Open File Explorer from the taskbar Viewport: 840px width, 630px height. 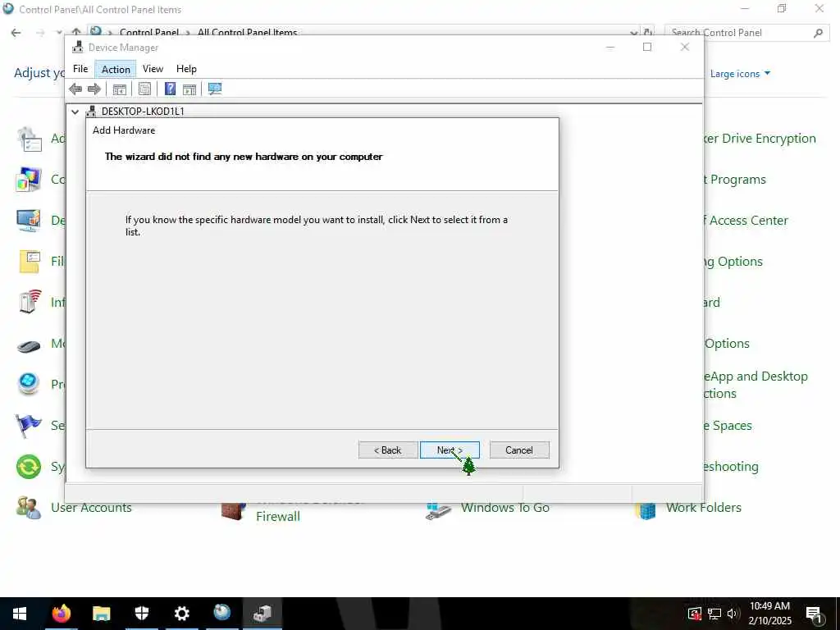101,614
